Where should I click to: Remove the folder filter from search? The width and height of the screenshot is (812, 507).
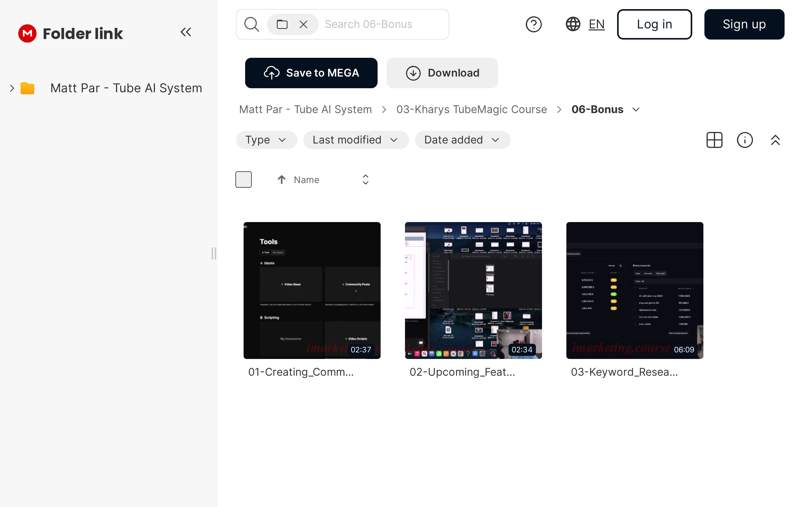(x=303, y=24)
